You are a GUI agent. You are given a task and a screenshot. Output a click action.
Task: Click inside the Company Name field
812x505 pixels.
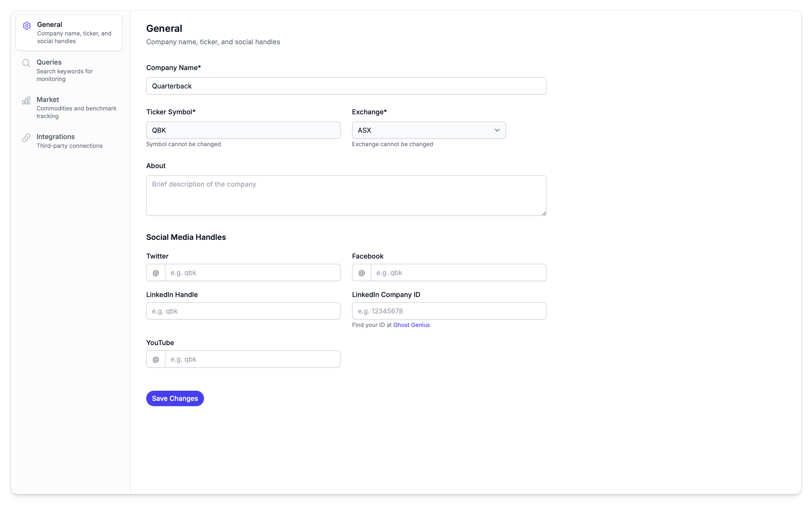pos(346,86)
